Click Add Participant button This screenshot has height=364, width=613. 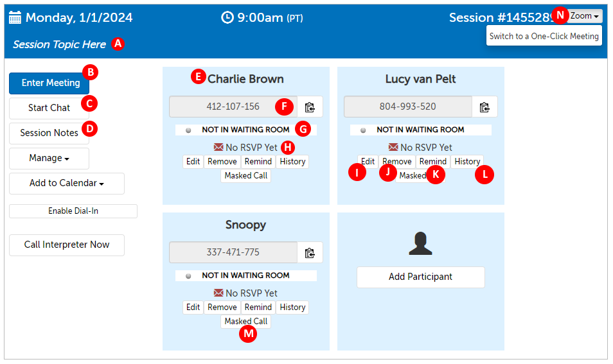pos(420,277)
